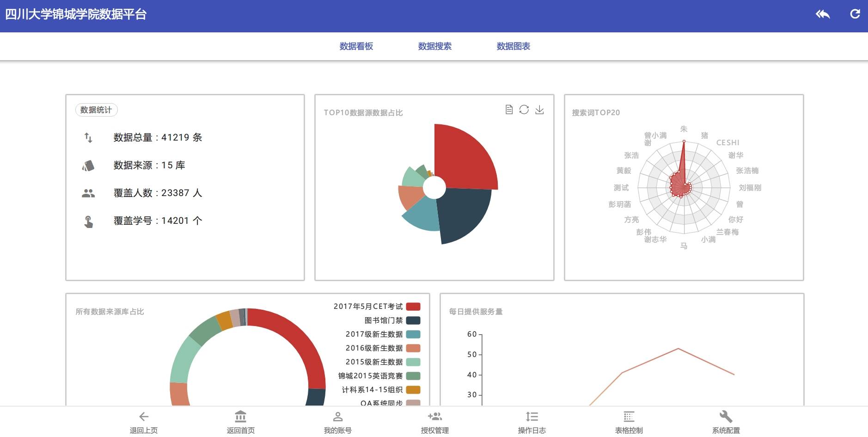
Task: Click the 覆盖学号 : 14201 个 text
Action: pos(158,221)
